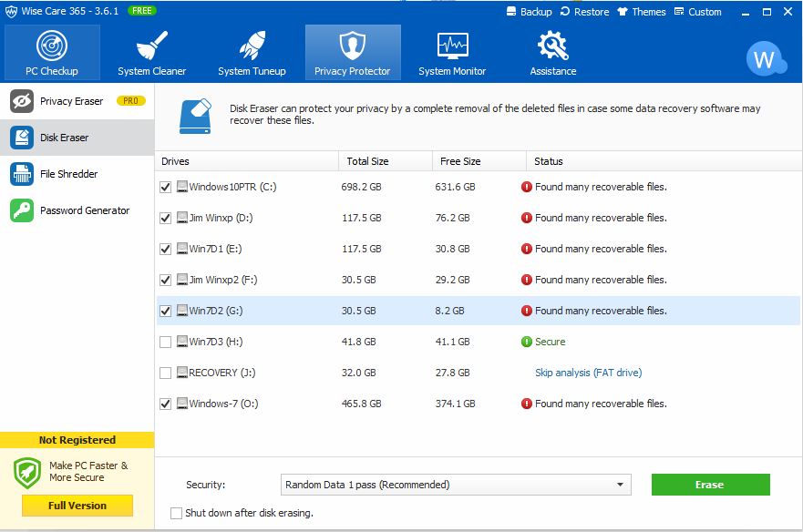Sort by the Total Size column header
The height and width of the screenshot is (532, 803).
point(386,161)
